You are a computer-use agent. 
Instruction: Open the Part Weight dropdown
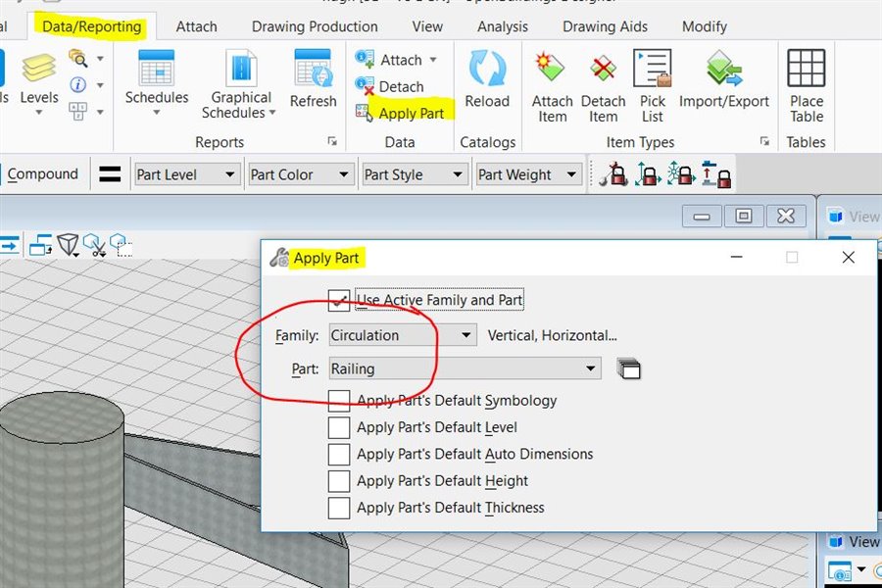528,174
